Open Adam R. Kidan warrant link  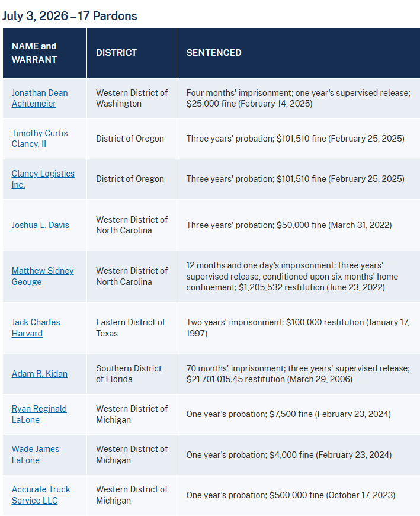(x=40, y=374)
